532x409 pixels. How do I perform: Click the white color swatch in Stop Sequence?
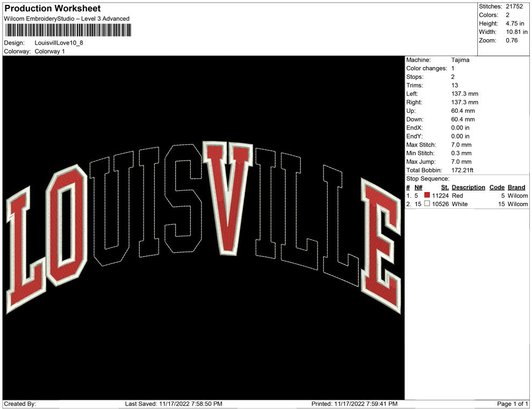pyautogui.click(x=427, y=203)
